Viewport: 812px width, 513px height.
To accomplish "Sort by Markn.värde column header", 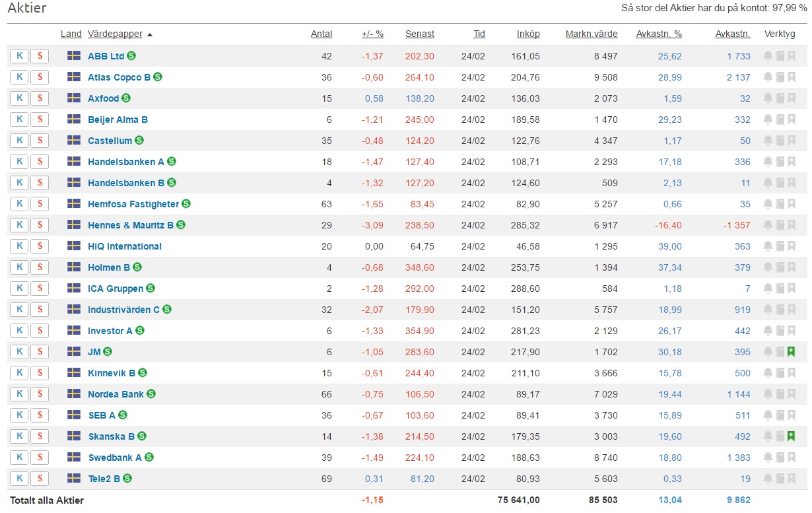I will (592, 34).
